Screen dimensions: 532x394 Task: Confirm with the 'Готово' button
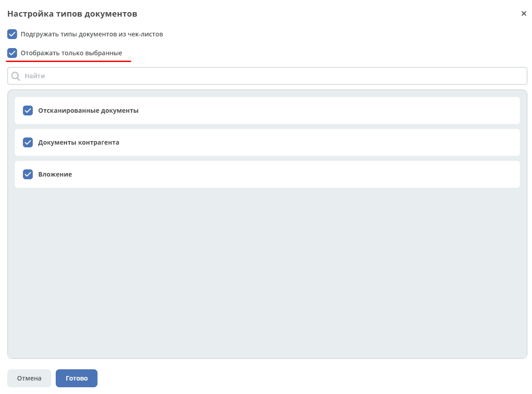click(77, 378)
